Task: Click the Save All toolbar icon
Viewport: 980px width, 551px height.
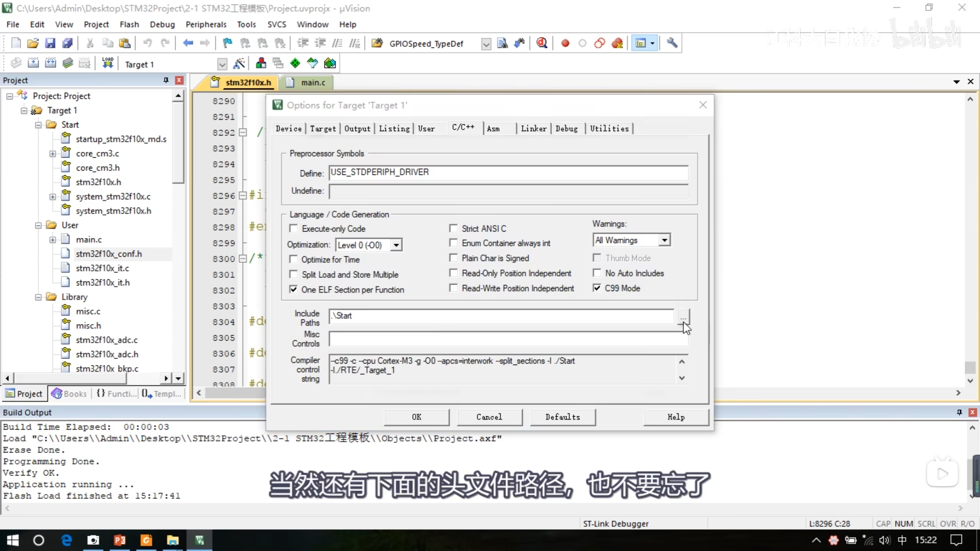Action: (67, 43)
